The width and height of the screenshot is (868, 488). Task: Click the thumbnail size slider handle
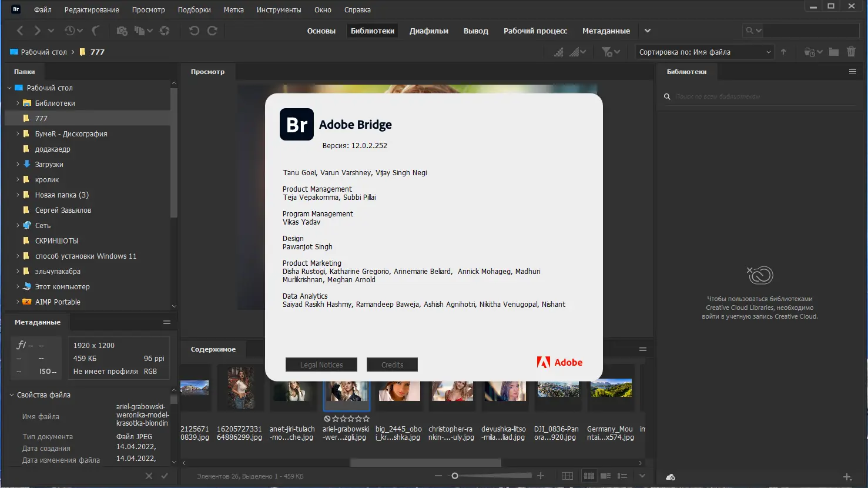pyautogui.click(x=454, y=476)
